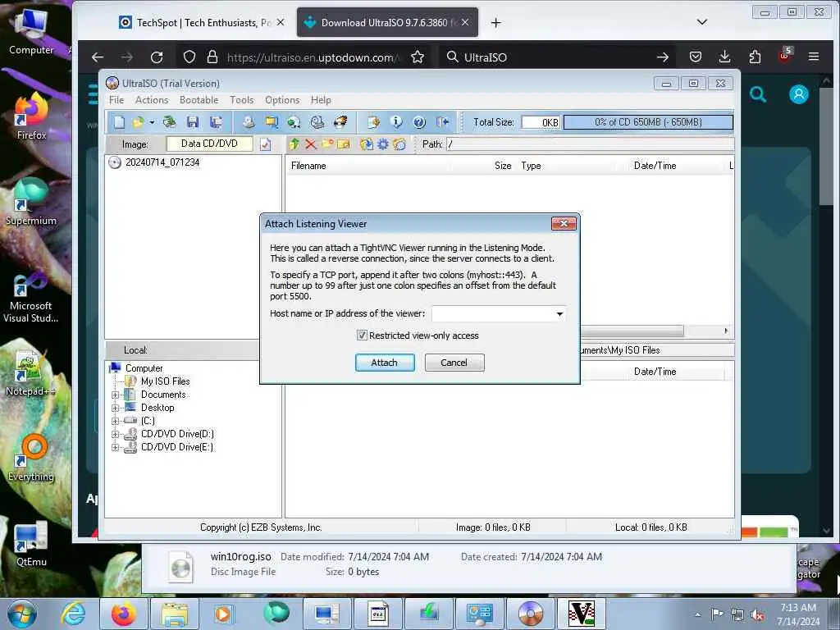Open the Windows Start menu orb

[22, 614]
